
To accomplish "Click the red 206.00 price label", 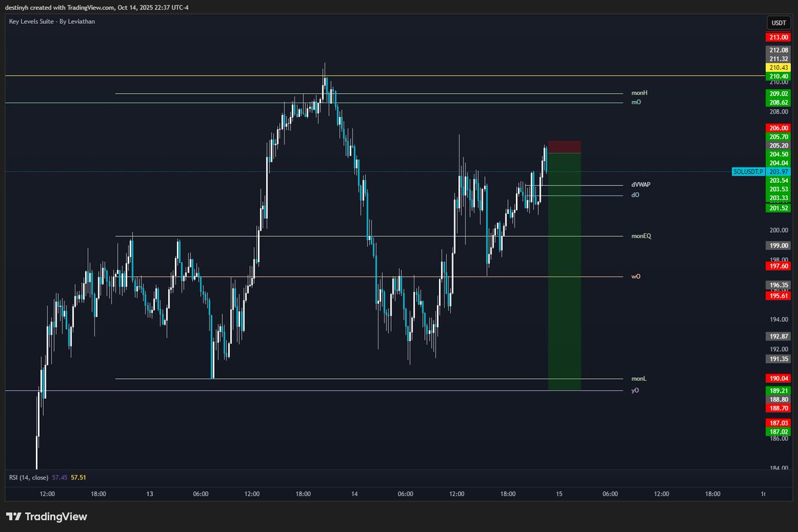I will tap(777, 128).
